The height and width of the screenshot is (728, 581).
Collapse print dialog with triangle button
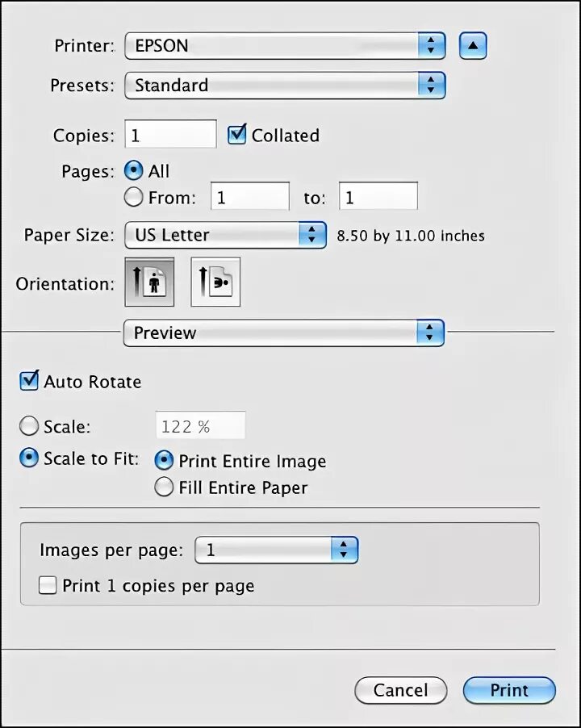[473, 46]
